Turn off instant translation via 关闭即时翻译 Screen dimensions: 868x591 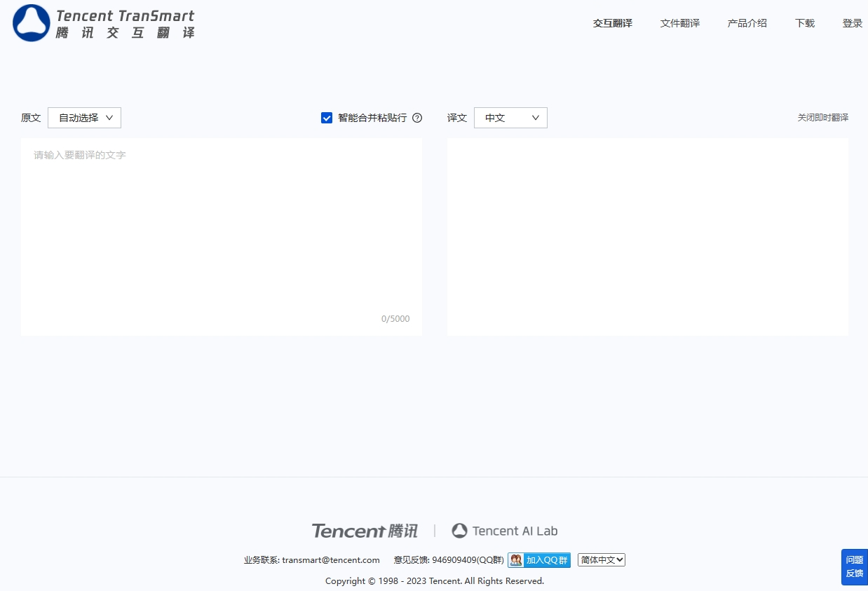[x=822, y=118]
